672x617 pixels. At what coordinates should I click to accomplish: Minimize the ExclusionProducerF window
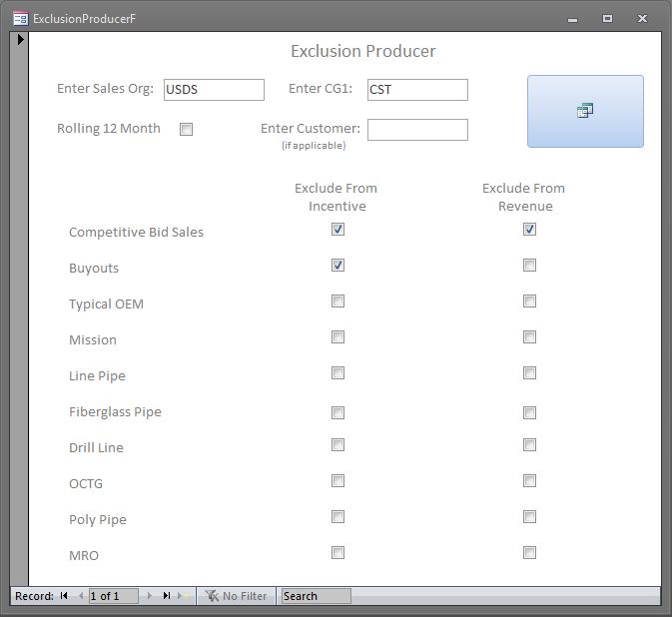(x=572, y=19)
